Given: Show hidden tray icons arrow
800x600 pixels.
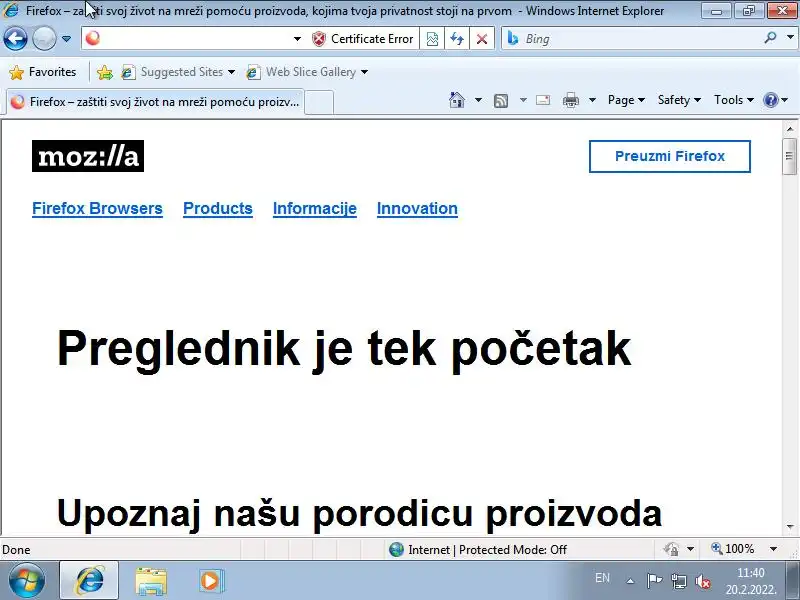Looking at the screenshot, I should [x=631, y=581].
